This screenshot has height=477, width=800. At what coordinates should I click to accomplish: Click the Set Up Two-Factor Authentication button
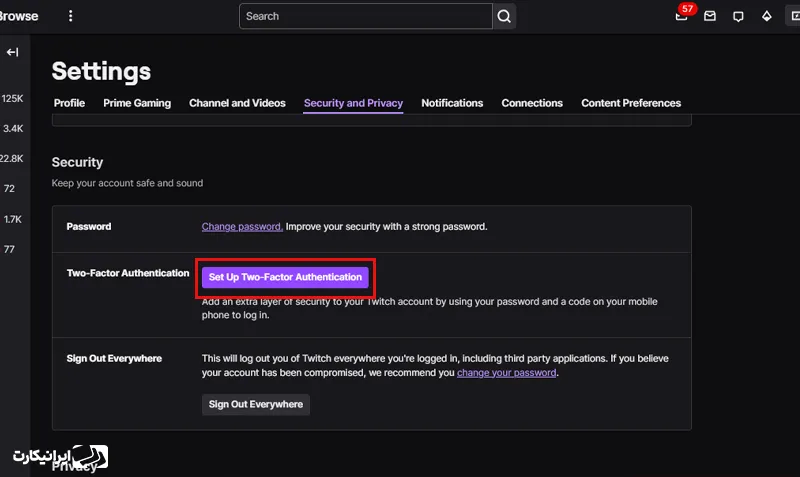click(x=285, y=277)
